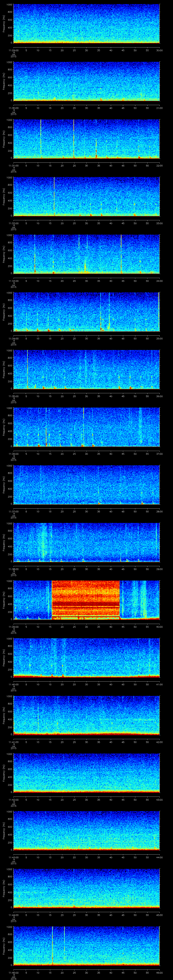Click the 40:00 end time label

tap(159, 627)
